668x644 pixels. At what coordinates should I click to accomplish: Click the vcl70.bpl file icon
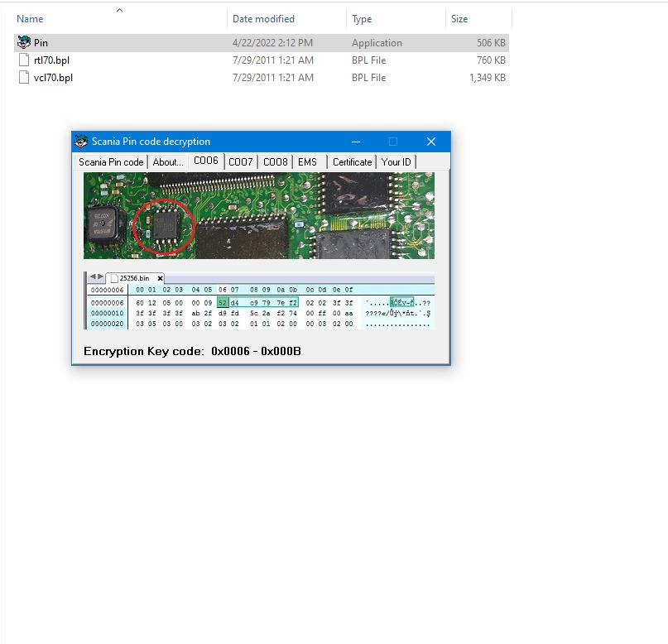[24, 78]
